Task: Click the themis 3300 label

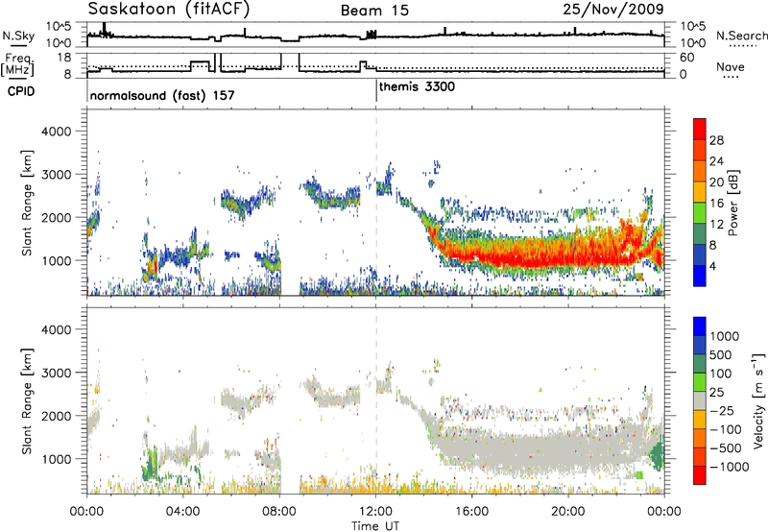Action: (417, 86)
